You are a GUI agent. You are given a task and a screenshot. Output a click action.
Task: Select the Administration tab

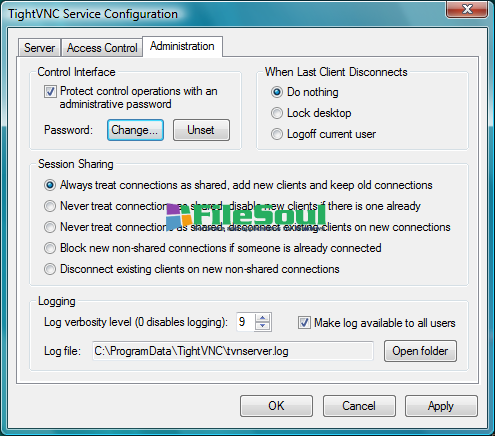point(182,46)
